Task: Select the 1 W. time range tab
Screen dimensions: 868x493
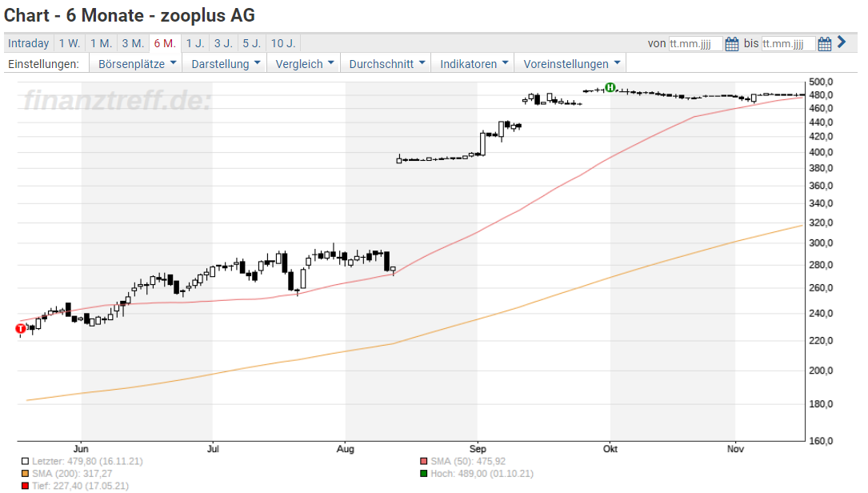Action: tap(70, 43)
